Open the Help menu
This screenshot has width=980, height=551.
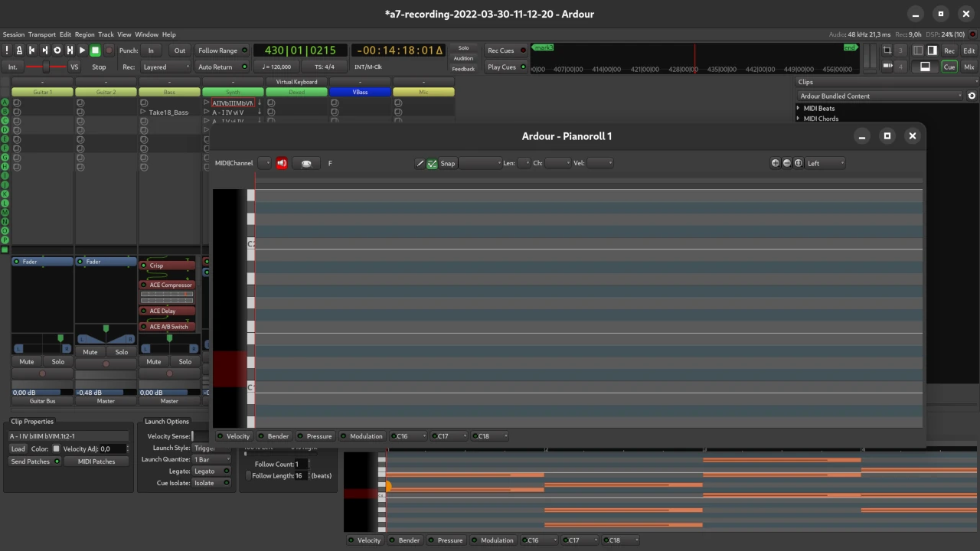click(x=168, y=34)
